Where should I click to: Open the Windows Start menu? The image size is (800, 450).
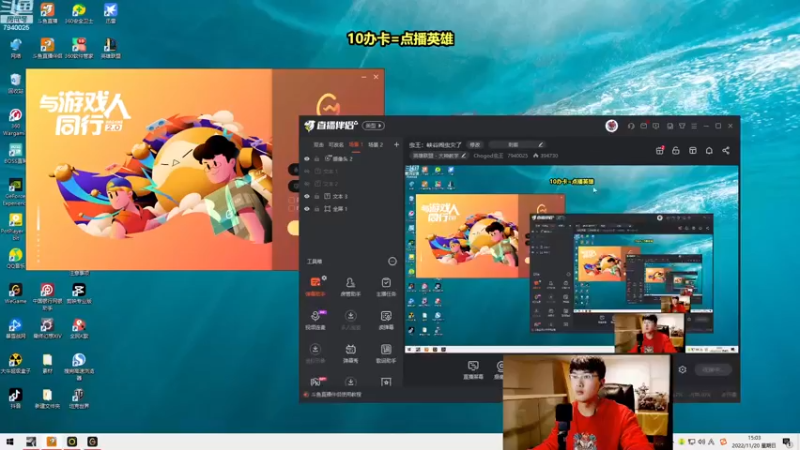pos(10,442)
